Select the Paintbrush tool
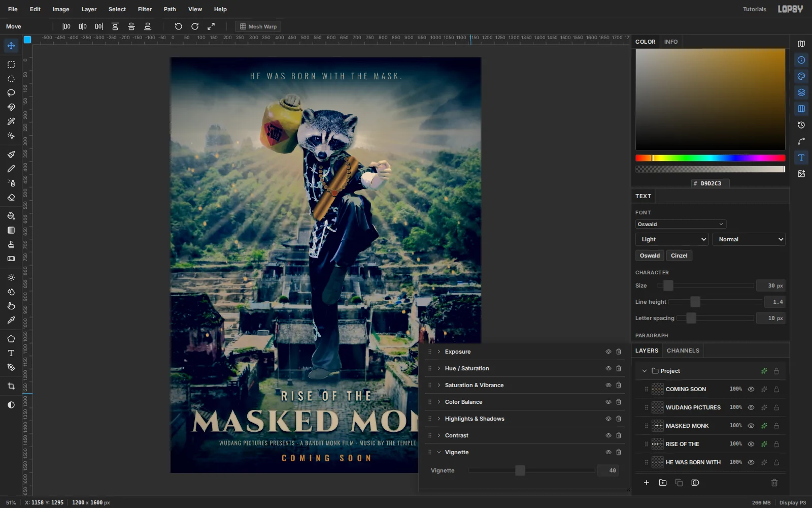 point(11,154)
